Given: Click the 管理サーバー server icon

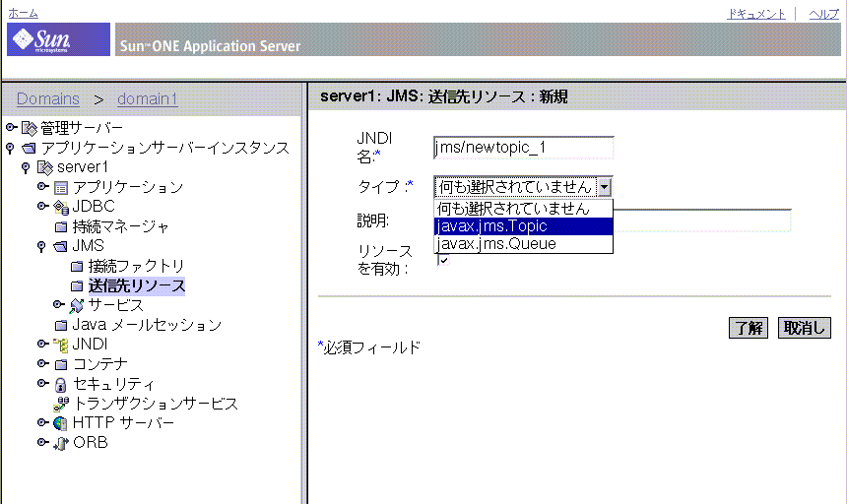Looking at the screenshot, I should coord(30,128).
